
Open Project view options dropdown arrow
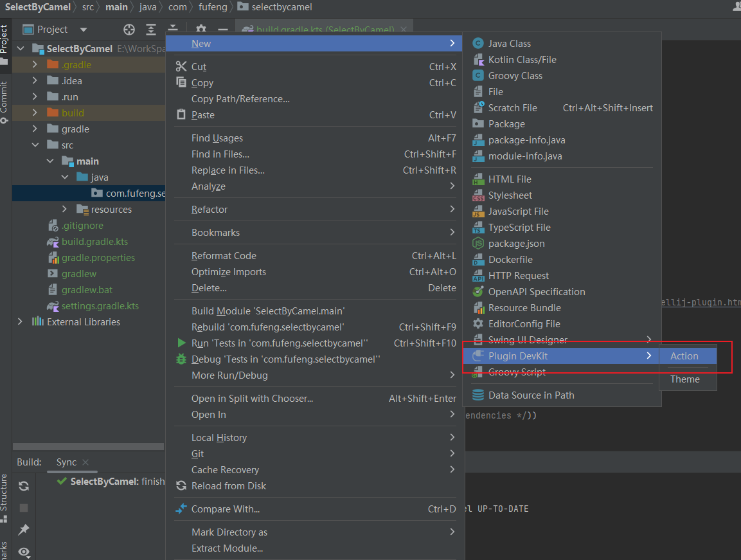point(84,30)
